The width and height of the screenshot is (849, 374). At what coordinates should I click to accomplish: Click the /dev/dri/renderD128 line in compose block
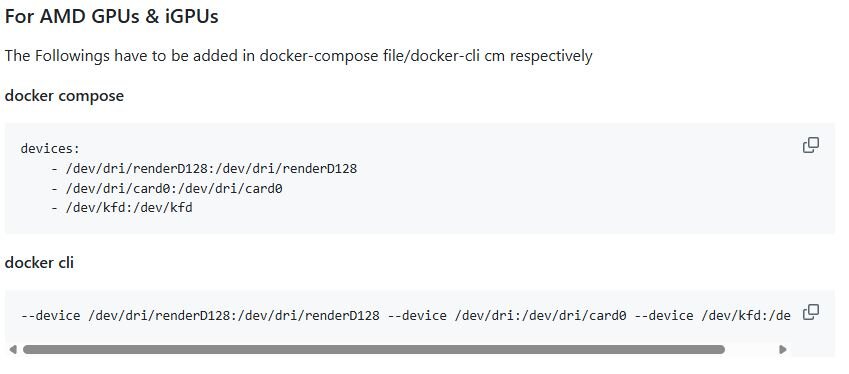click(x=204, y=168)
